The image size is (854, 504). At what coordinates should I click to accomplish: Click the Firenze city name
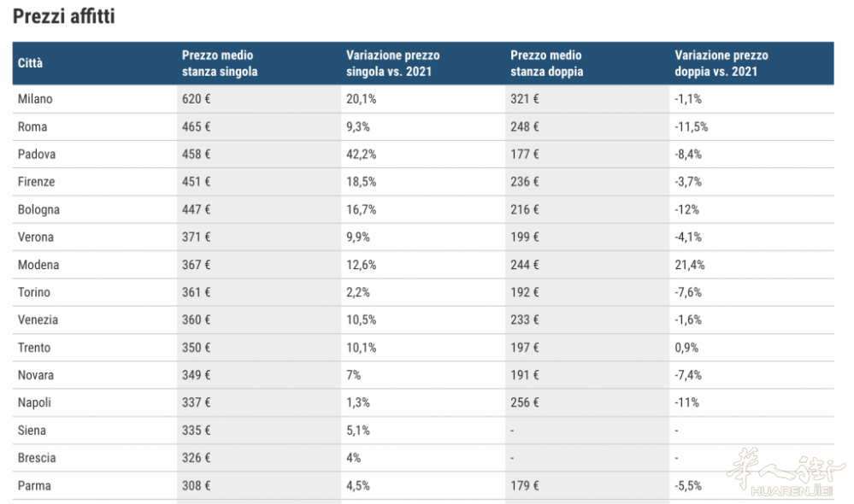tap(37, 182)
